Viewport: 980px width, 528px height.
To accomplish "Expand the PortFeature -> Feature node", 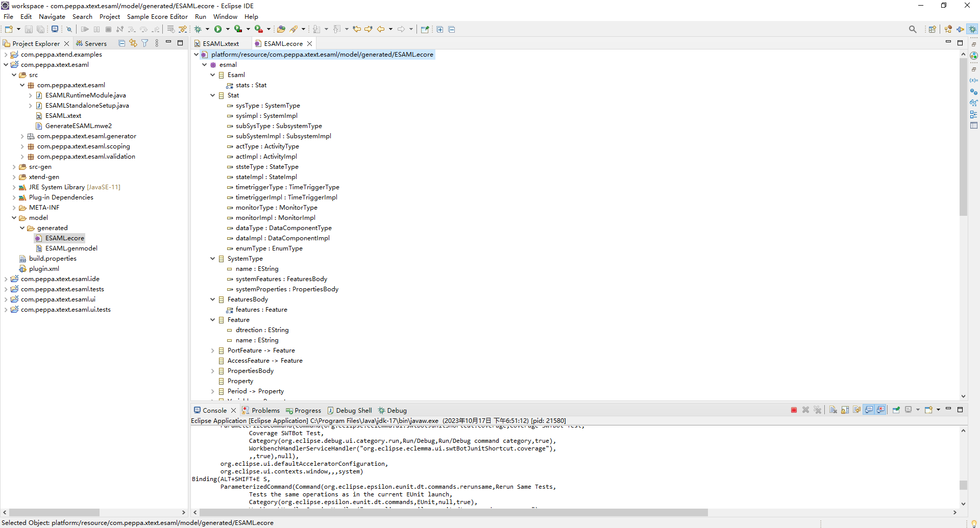I will coord(213,350).
